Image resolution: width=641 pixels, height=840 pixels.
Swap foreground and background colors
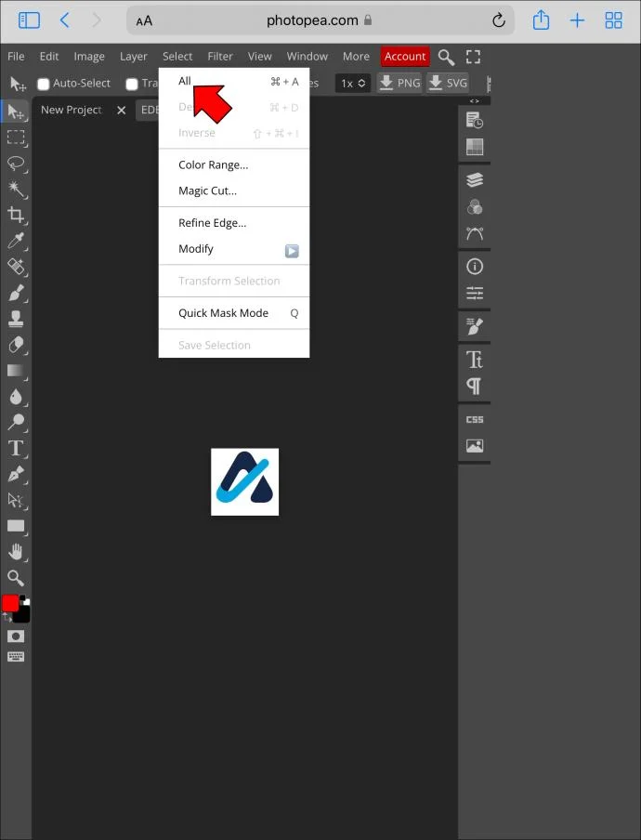(x=7, y=618)
